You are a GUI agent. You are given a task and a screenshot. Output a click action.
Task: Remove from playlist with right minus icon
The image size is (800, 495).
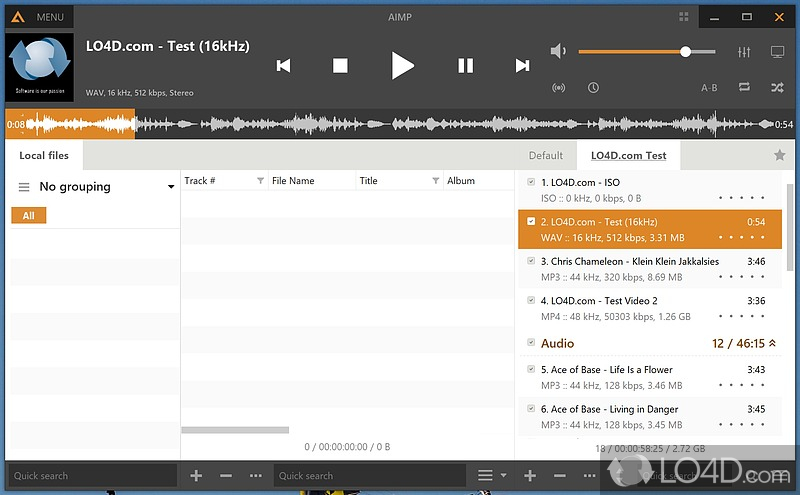[560, 476]
